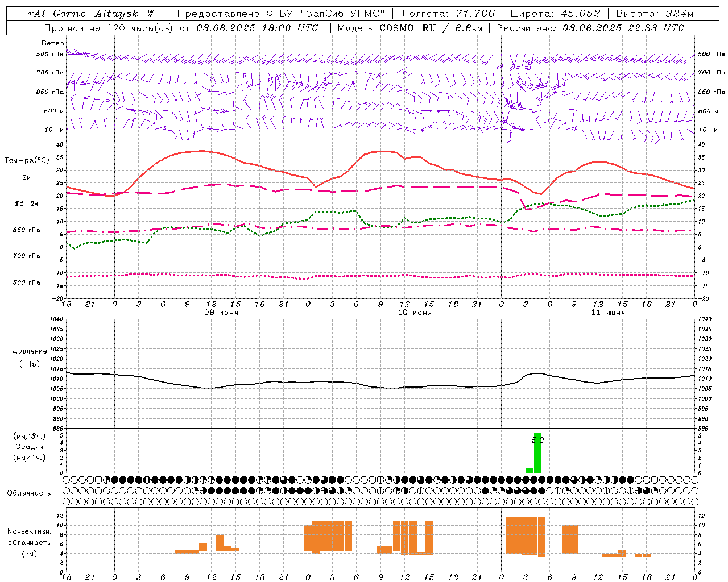Screen dimensions: 728x582
Task: Click the (км) unit label
Action: [30, 554]
